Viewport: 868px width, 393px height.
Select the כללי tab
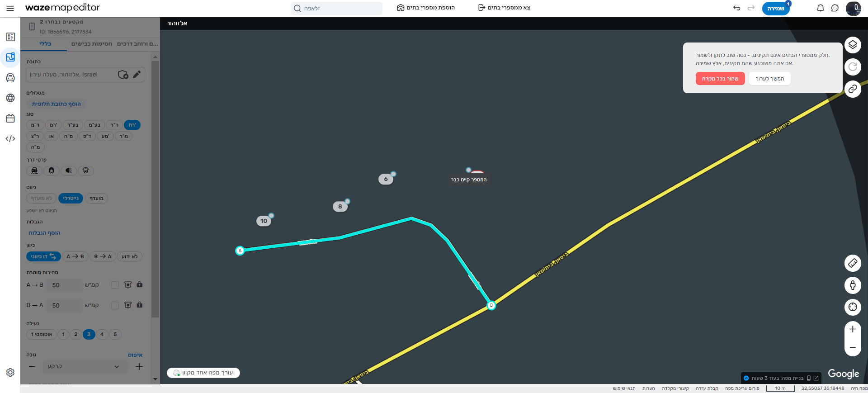(45, 44)
